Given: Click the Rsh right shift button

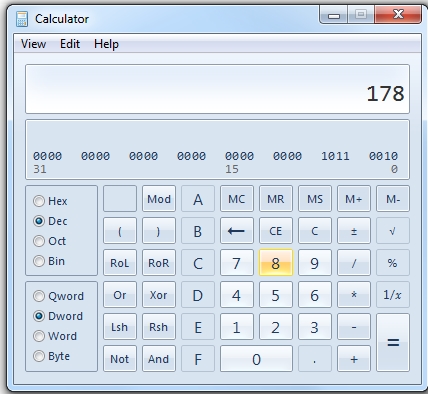Looking at the screenshot, I should point(159,327).
